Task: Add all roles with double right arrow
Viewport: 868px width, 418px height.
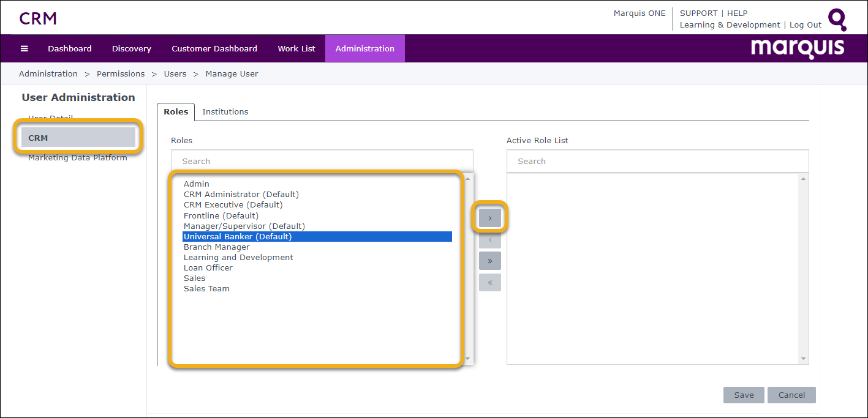Action: [490, 261]
